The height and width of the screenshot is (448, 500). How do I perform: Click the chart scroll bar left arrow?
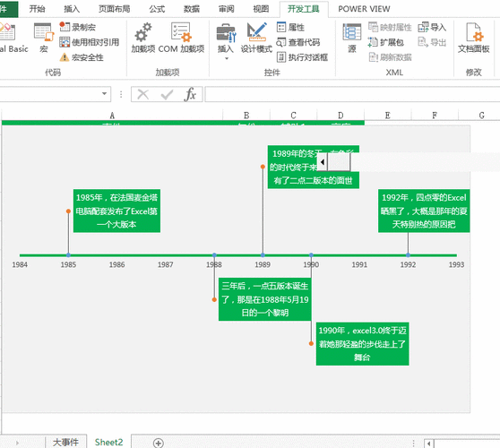(323, 162)
